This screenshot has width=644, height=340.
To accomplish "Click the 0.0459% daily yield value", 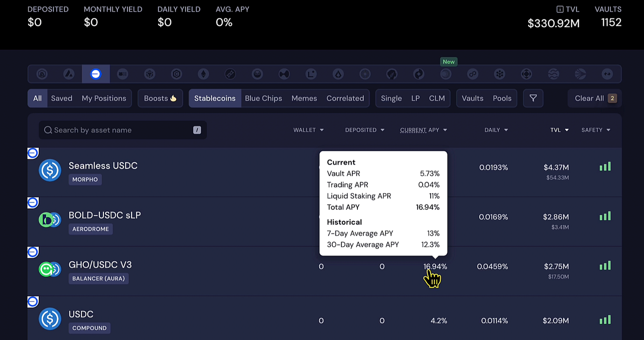I will [x=492, y=266].
